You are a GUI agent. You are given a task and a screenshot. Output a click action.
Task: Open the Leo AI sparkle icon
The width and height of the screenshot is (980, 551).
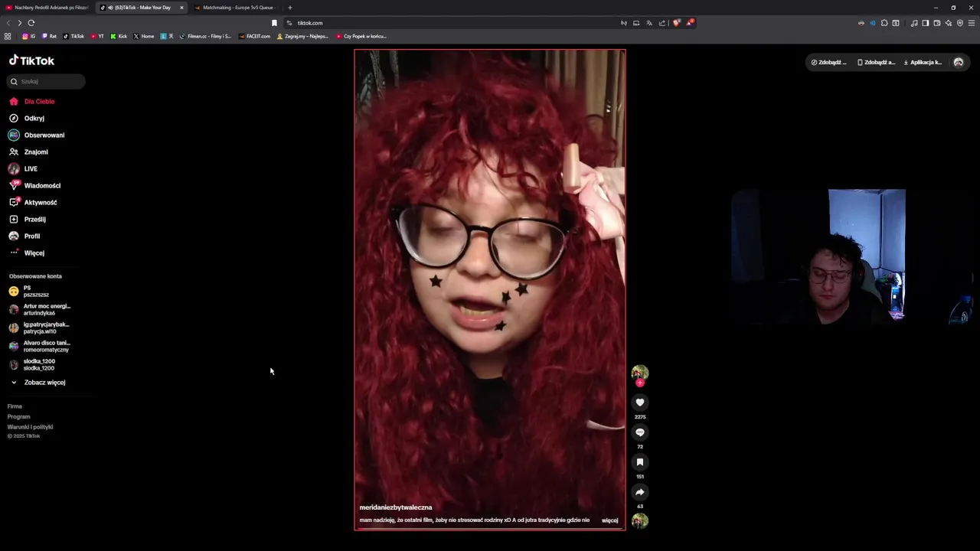point(949,23)
